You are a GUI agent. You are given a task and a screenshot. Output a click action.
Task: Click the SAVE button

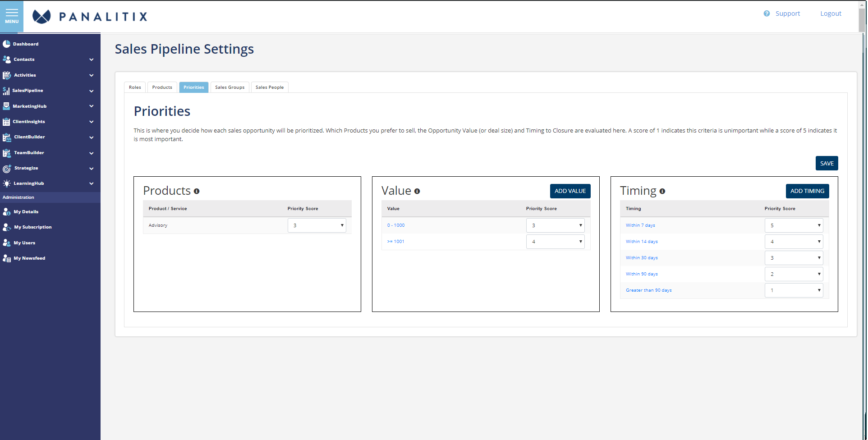(x=827, y=163)
